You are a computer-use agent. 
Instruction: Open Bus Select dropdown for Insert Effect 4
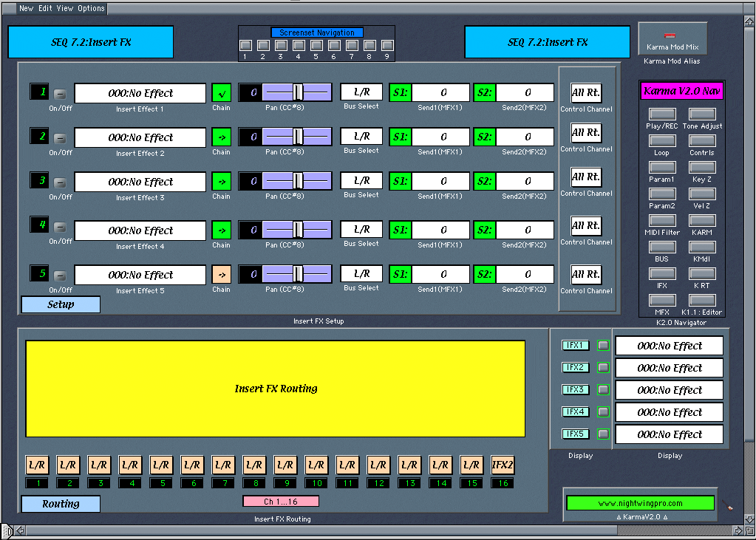point(361,230)
